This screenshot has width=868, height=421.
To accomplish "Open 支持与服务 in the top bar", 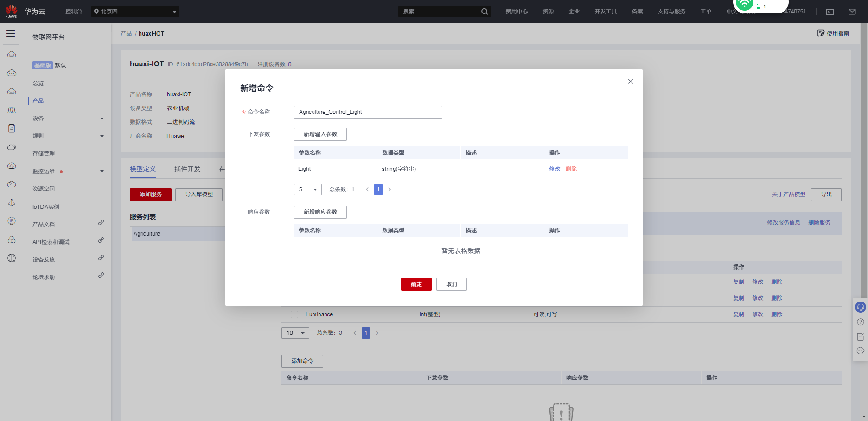I will click(671, 12).
